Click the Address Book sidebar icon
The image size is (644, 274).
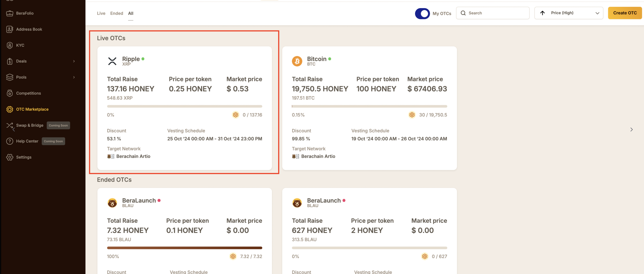point(10,29)
